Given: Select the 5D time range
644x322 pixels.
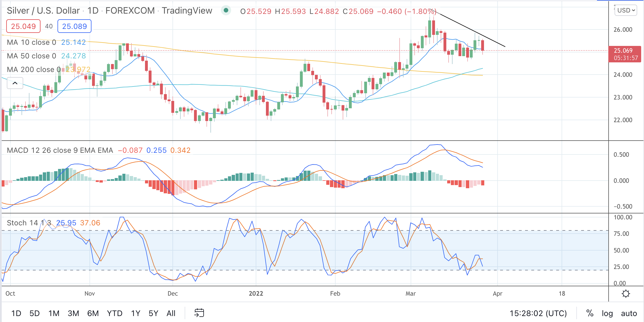Looking at the screenshot, I should coord(35,313).
